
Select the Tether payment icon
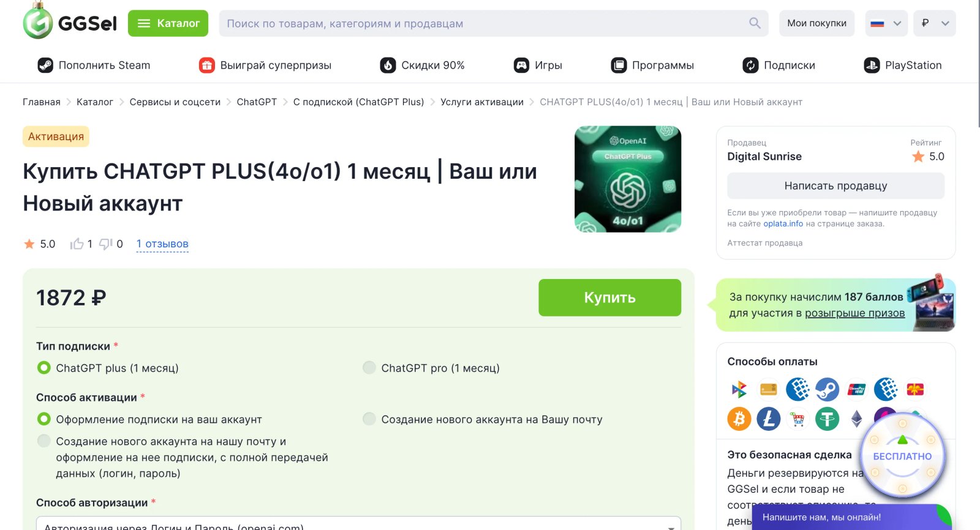point(827,419)
